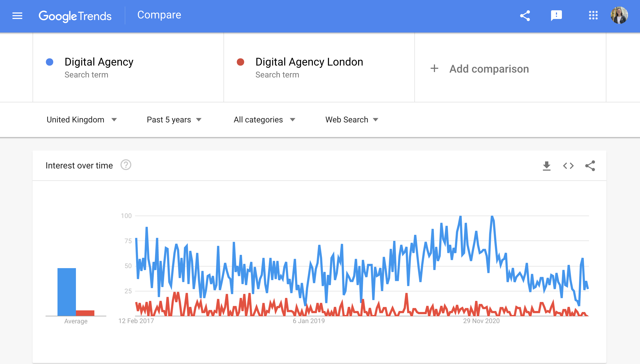Download the Interest over time data
The width and height of the screenshot is (640, 364).
click(546, 166)
